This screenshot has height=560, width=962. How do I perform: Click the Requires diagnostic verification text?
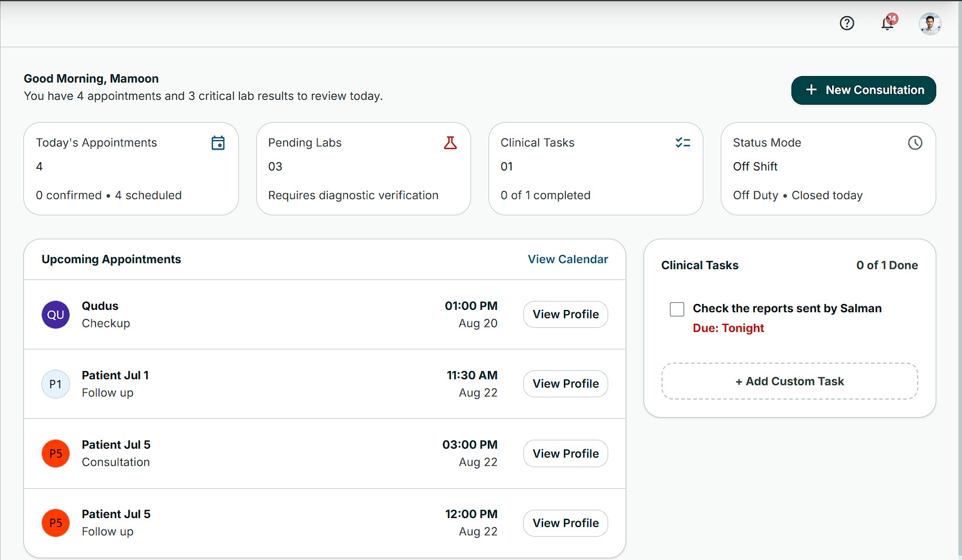coord(353,195)
